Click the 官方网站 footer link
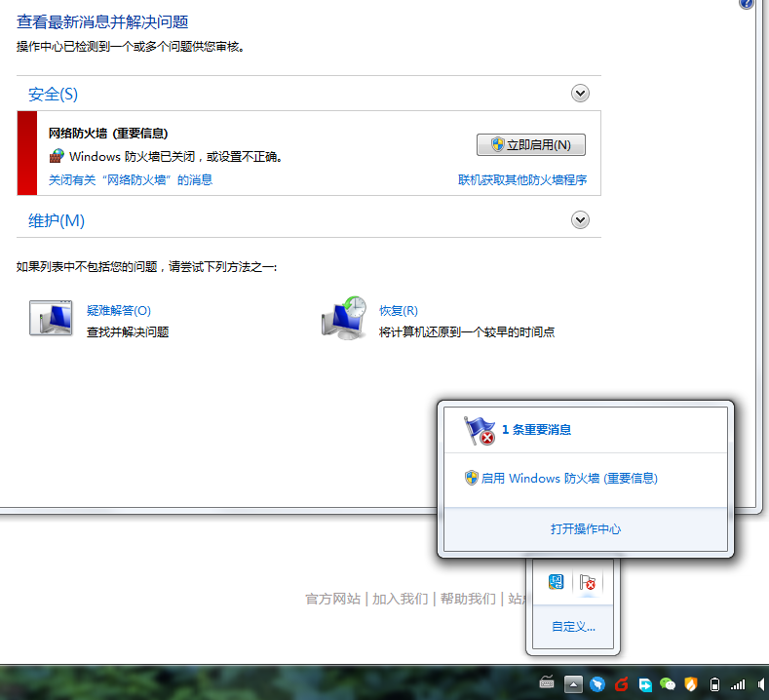The width and height of the screenshot is (769, 700). (x=332, y=599)
